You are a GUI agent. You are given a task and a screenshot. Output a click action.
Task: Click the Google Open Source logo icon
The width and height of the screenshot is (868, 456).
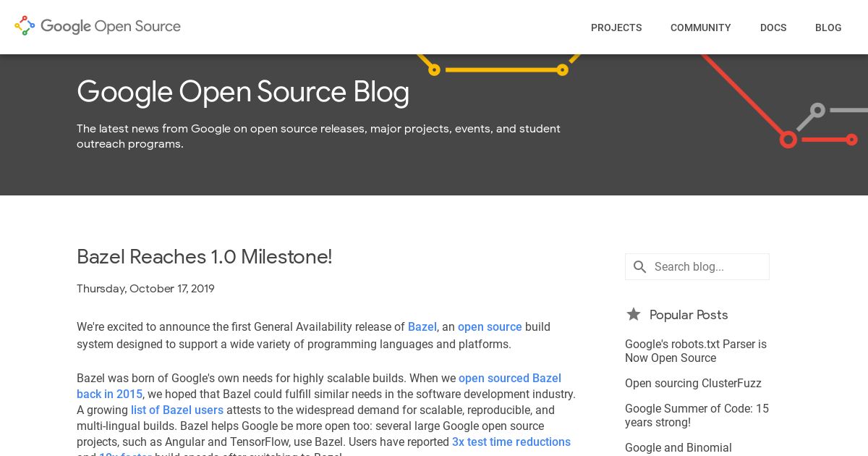coord(25,26)
